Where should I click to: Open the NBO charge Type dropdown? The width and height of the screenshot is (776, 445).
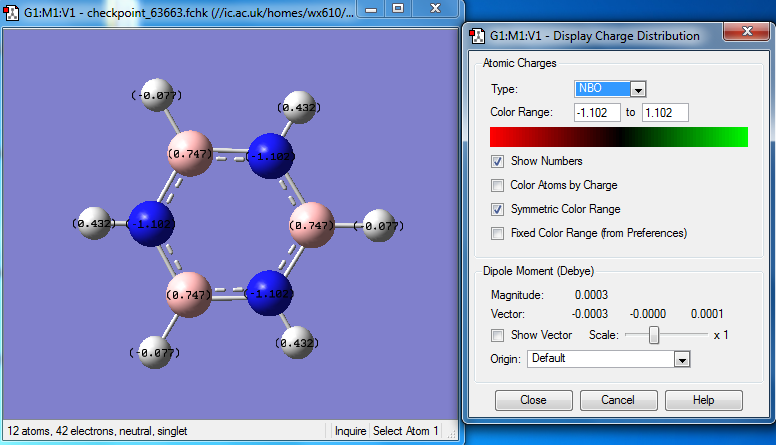638,90
